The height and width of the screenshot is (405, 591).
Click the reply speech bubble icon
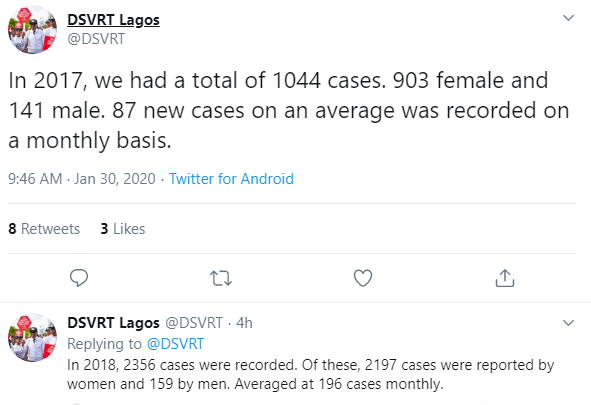click(x=79, y=278)
